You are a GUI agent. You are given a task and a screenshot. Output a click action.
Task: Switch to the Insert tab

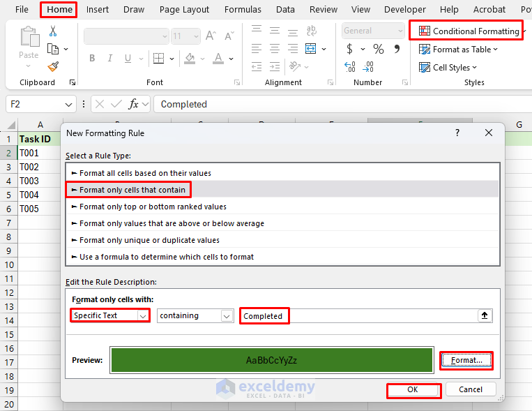point(98,10)
